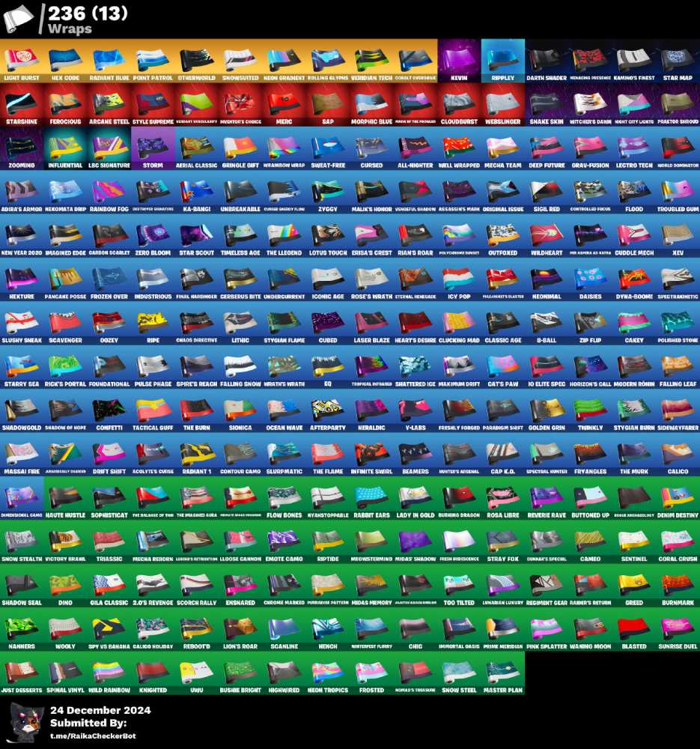Choose the Falling Leaf wrap
The height and width of the screenshot is (749, 700).
(x=678, y=367)
